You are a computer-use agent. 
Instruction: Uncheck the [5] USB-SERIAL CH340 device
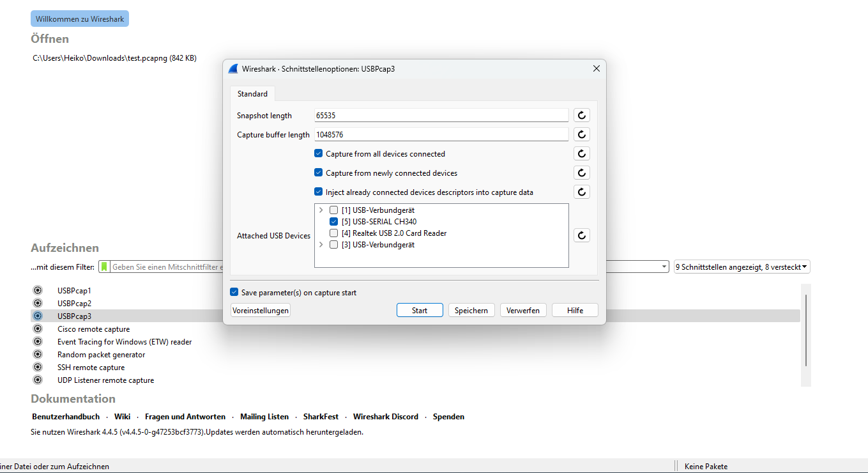click(x=333, y=222)
